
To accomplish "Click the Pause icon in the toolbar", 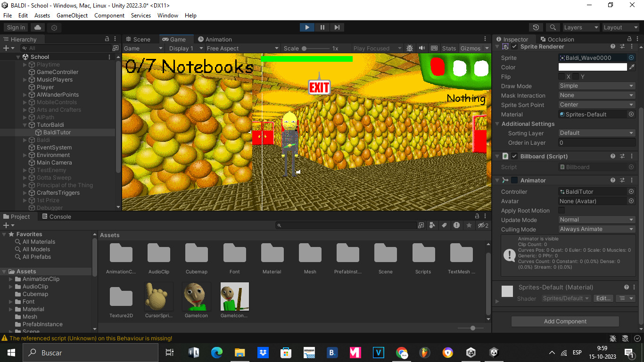I will click(x=322, y=27).
